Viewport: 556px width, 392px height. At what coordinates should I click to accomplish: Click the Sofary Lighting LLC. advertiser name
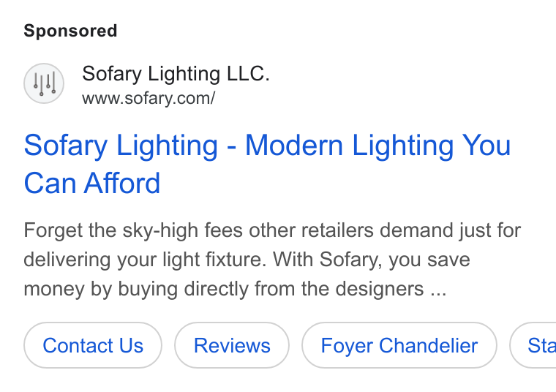[x=176, y=74]
